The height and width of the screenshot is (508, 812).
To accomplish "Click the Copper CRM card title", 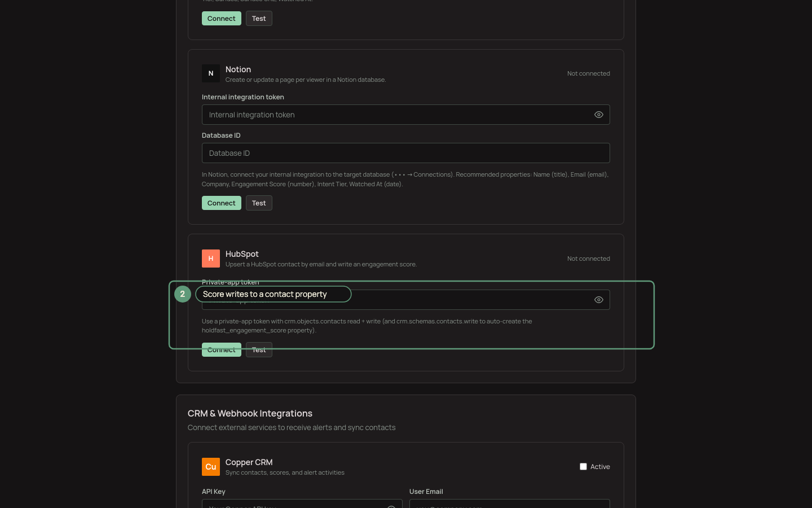I will [249, 462].
